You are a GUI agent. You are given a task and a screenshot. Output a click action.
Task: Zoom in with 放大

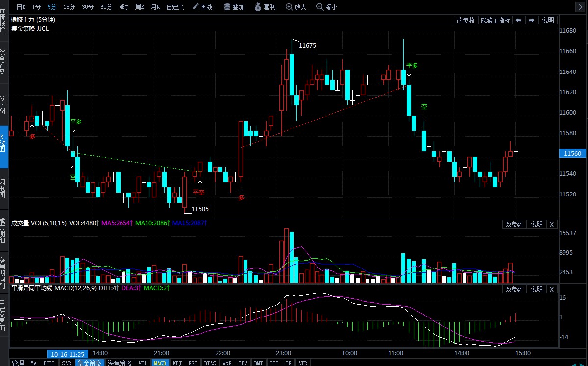click(296, 7)
